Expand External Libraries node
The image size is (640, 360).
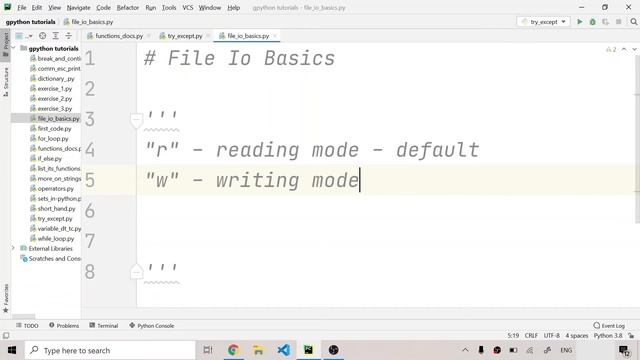coord(13,248)
